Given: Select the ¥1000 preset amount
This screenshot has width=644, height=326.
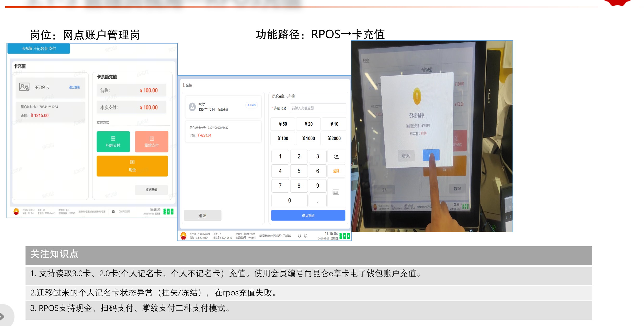Looking at the screenshot, I should (308, 138).
